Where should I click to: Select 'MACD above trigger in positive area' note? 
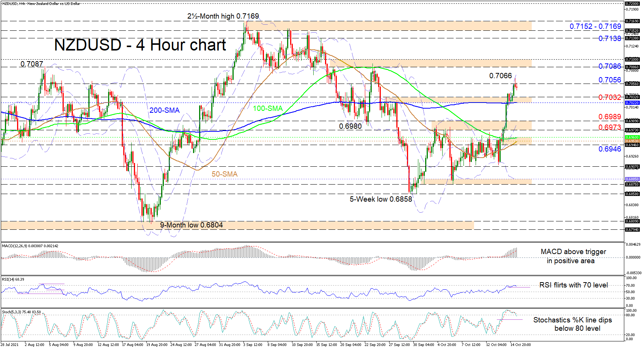[573, 256]
